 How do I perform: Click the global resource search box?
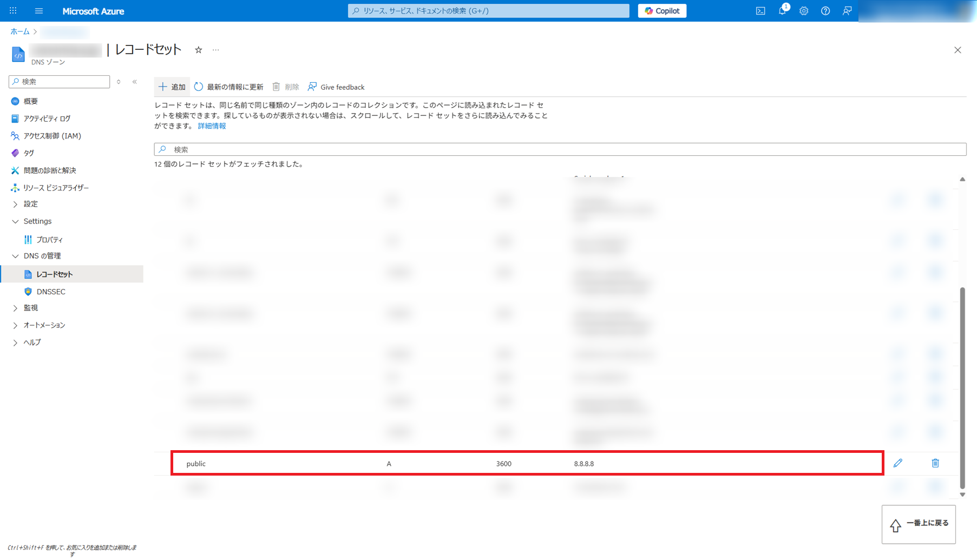[488, 11]
